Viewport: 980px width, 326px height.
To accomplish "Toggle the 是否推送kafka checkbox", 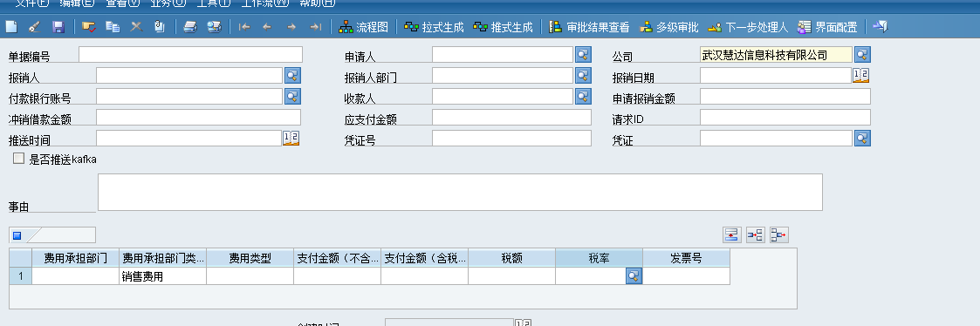I will (x=18, y=159).
